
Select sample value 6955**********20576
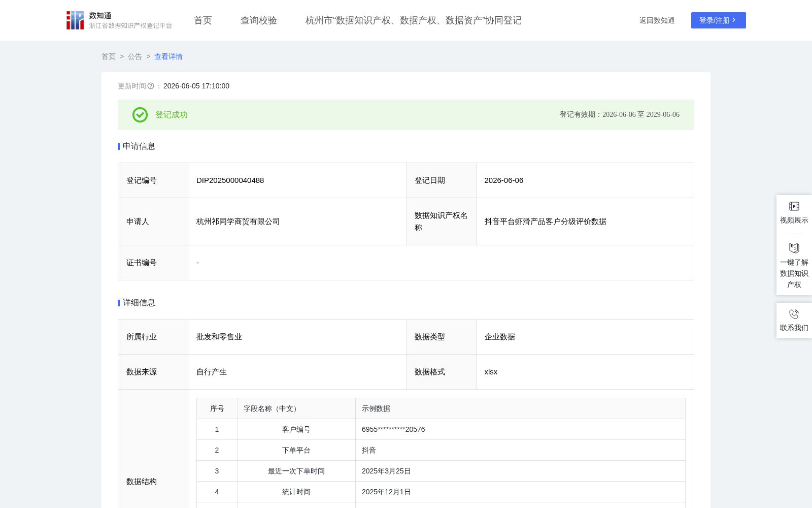[x=393, y=429]
